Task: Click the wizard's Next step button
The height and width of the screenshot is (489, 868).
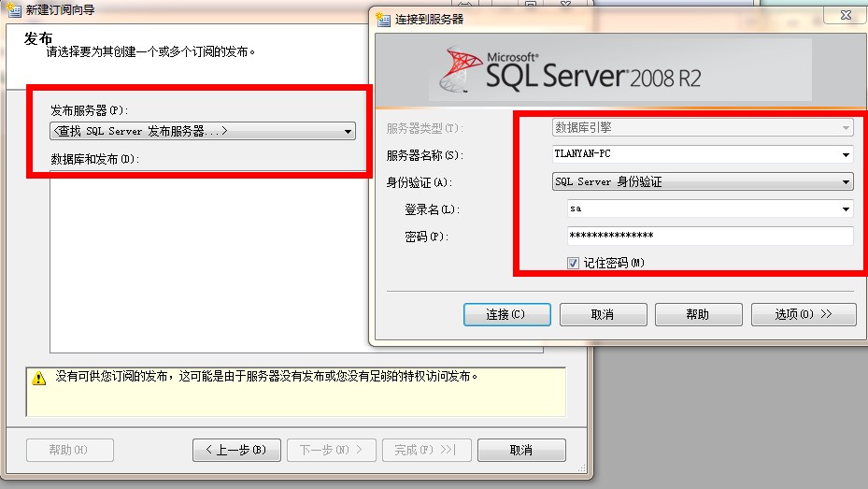Action: click(x=331, y=450)
